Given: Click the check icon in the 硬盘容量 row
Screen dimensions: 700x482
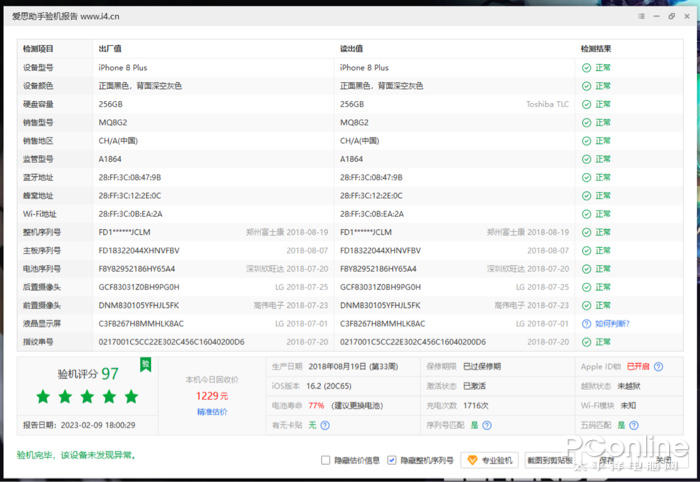Looking at the screenshot, I should 587,104.
